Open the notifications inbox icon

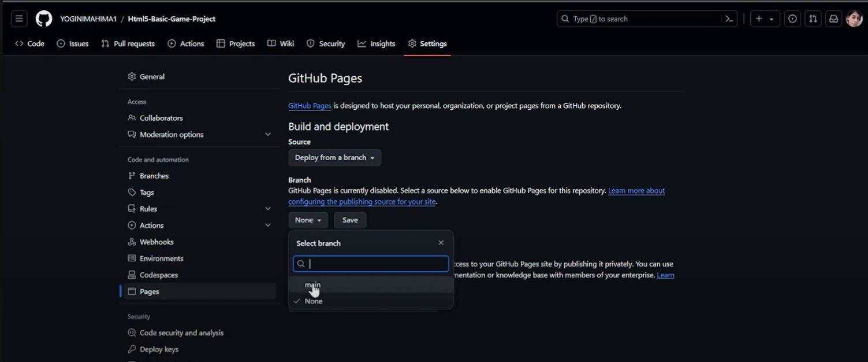[833, 19]
